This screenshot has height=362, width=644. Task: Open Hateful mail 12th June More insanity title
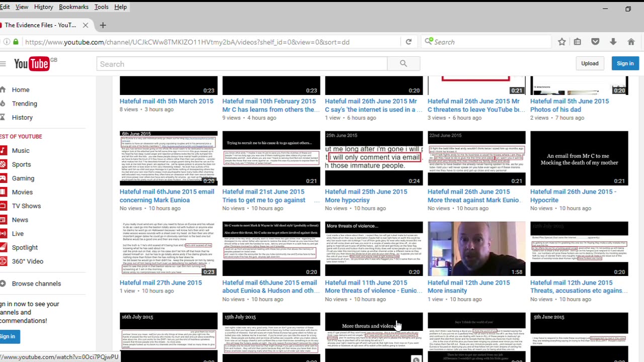[469, 287]
